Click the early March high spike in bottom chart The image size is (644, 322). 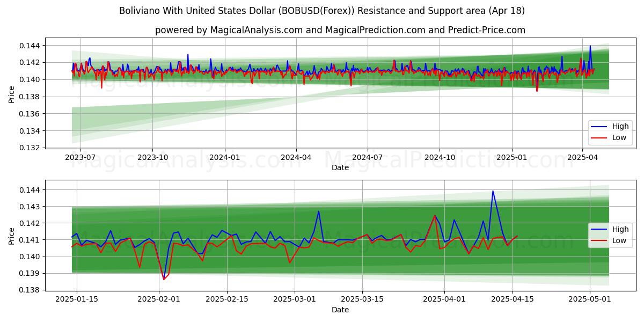point(319,211)
